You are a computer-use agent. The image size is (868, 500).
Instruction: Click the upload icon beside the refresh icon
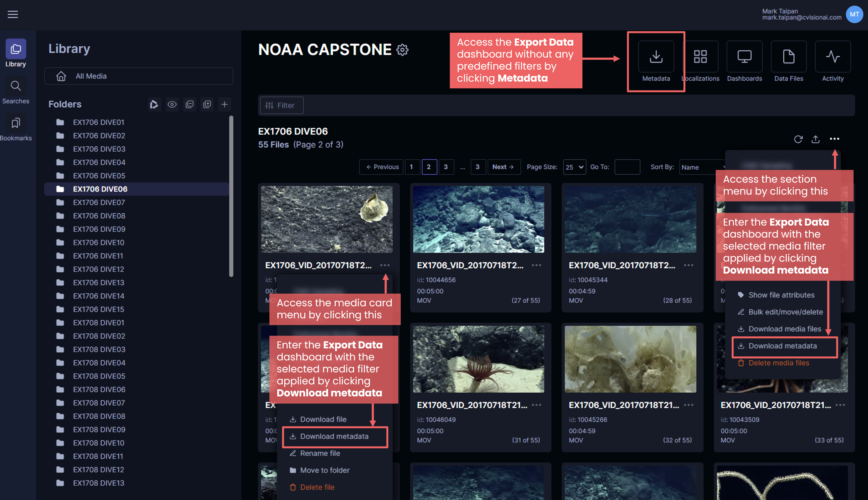[815, 139]
